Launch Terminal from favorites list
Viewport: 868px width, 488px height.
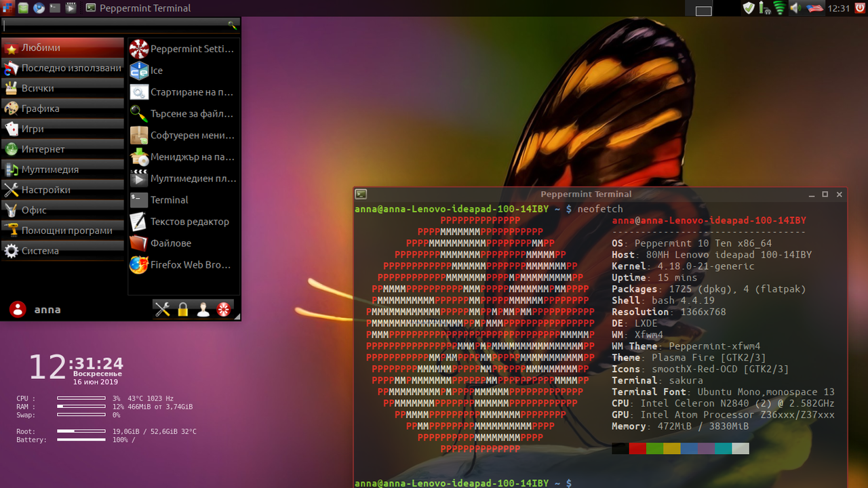(x=183, y=200)
